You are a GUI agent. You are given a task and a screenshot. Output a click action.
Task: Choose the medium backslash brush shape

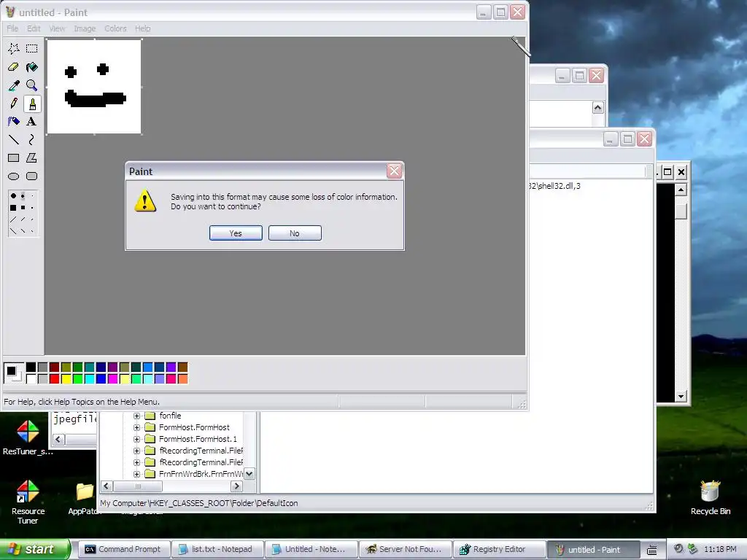click(23, 231)
